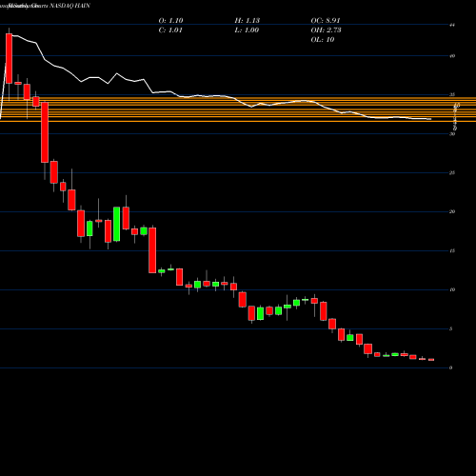This screenshot has width=476, height=476.
Task: Click the tallest green candlestick near 20
Action: (x=117, y=224)
